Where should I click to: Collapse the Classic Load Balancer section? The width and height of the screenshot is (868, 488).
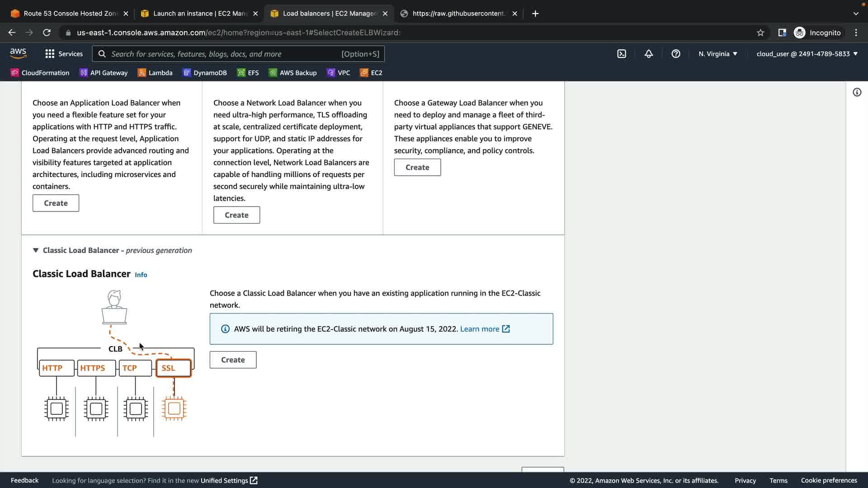pos(36,250)
